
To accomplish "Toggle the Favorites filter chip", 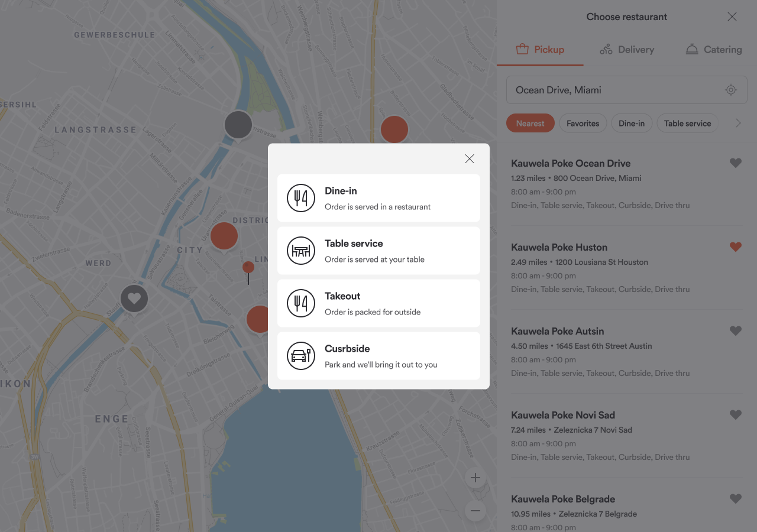I will tap(583, 123).
